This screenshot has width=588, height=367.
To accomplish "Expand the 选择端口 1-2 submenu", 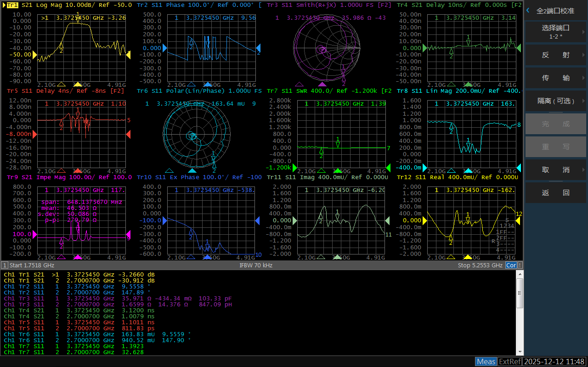I will click(x=556, y=32).
